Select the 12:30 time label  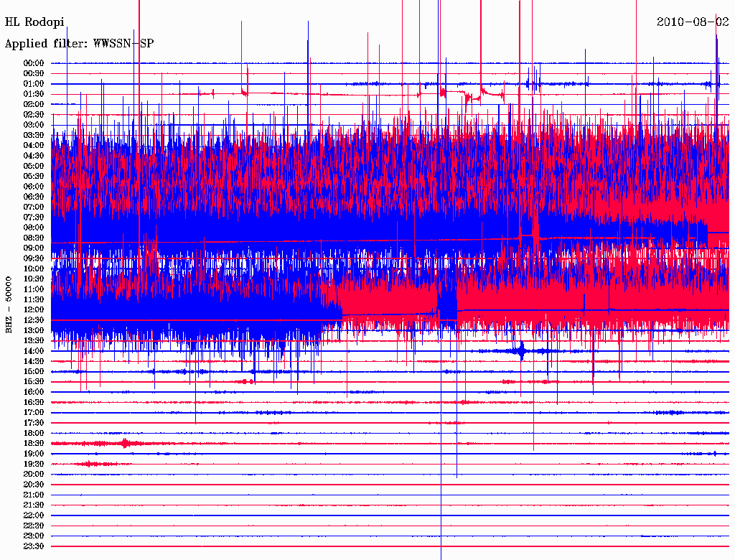click(34, 320)
